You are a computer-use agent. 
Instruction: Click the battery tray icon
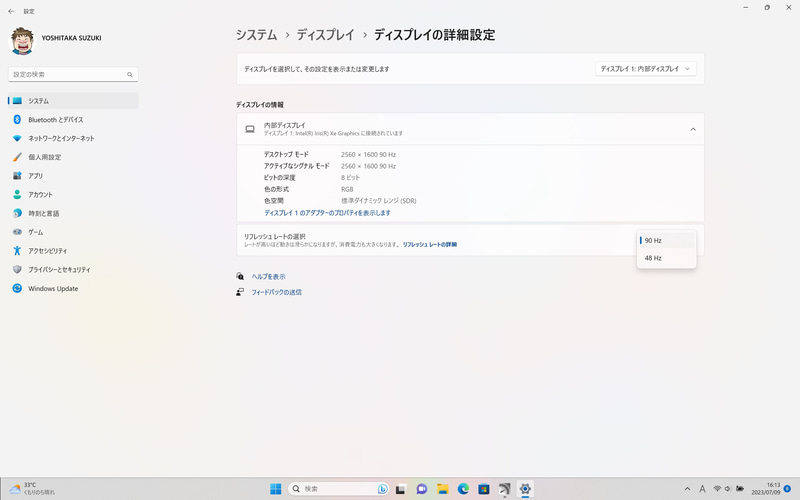click(x=740, y=489)
